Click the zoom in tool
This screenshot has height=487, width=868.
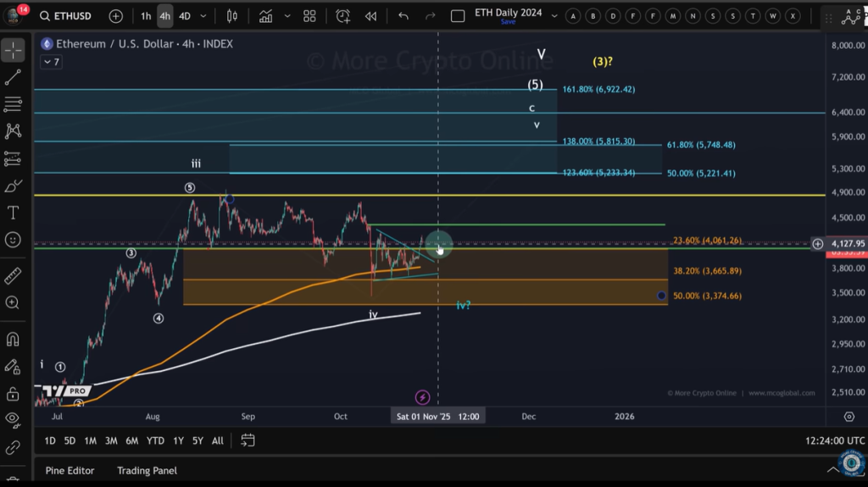pyautogui.click(x=13, y=302)
